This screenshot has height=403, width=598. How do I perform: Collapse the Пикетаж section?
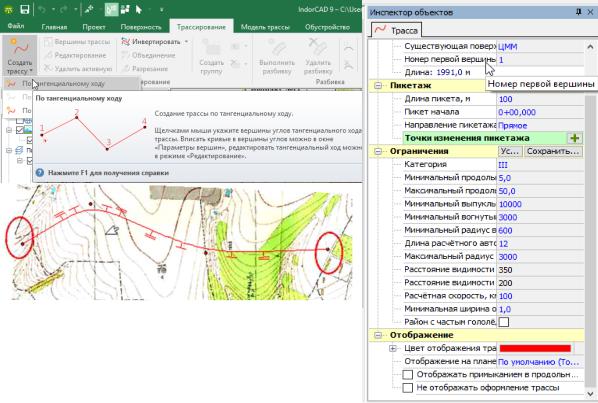click(378, 85)
